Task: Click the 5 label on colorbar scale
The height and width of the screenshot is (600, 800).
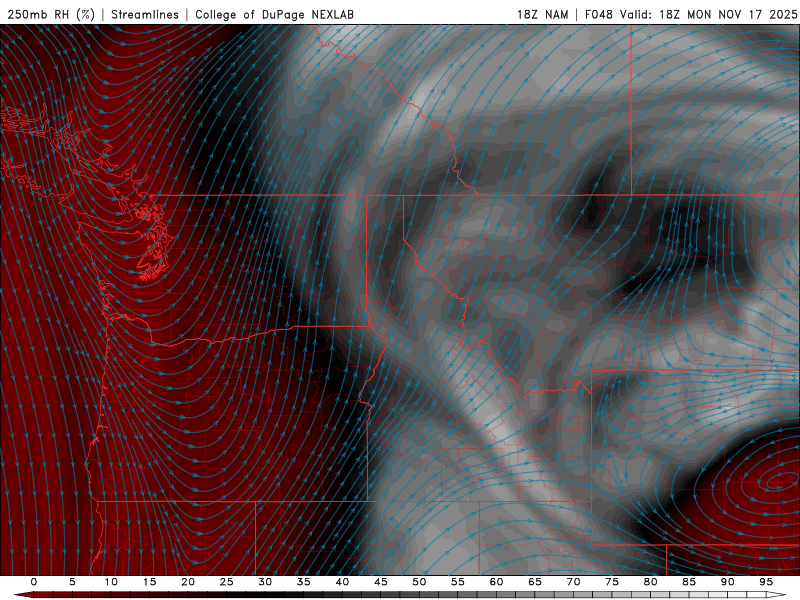Action: tap(72, 582)
